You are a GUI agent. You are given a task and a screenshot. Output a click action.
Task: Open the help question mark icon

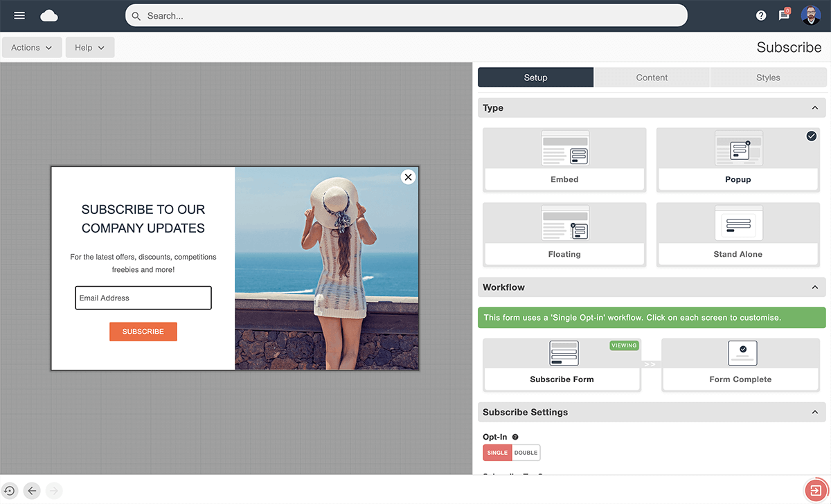(x=761, y=15)
